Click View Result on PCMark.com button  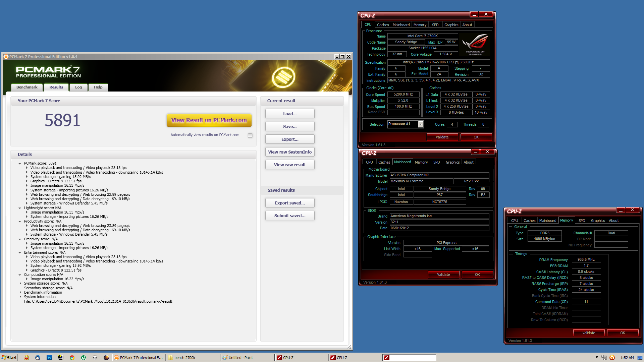[x=209, y=120]
